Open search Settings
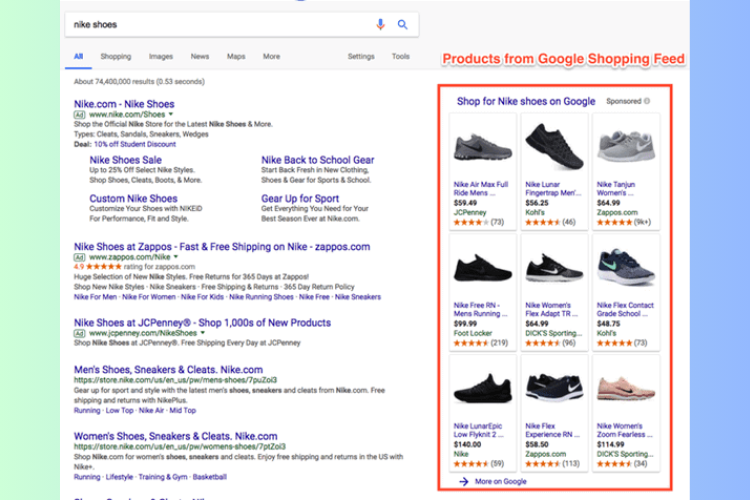 [x=361, y=56]
